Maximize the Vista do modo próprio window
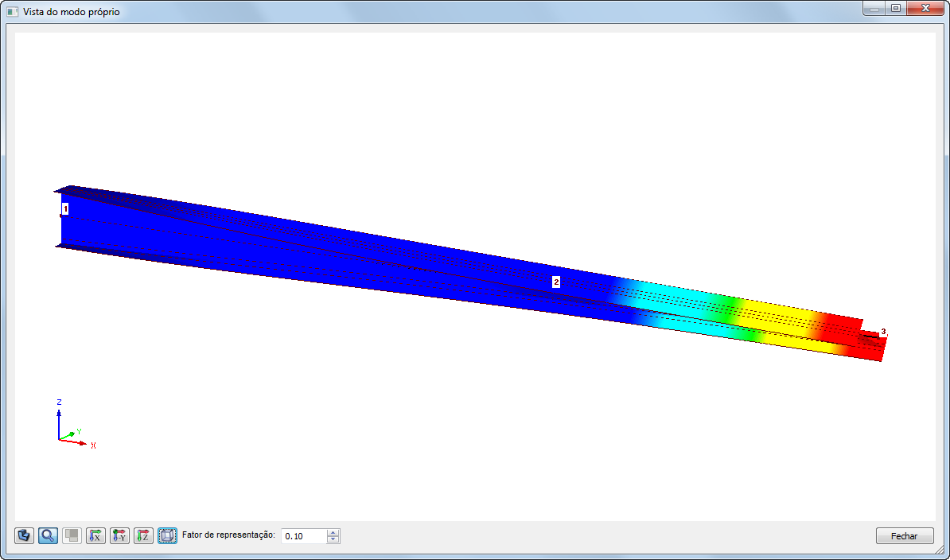Viewport: 950px width, 560px height. coord(895,8)
